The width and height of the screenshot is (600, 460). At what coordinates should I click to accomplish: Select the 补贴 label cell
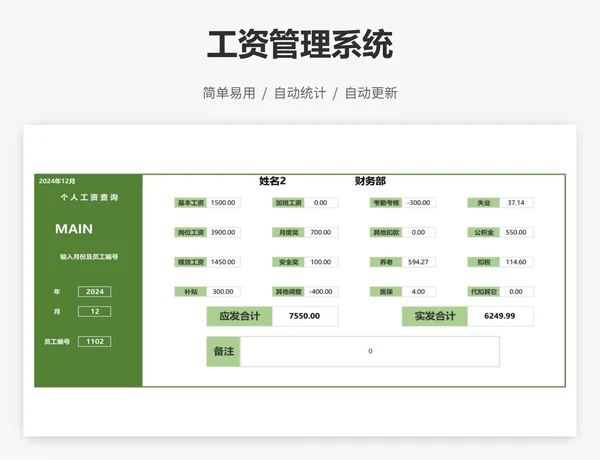191,292
